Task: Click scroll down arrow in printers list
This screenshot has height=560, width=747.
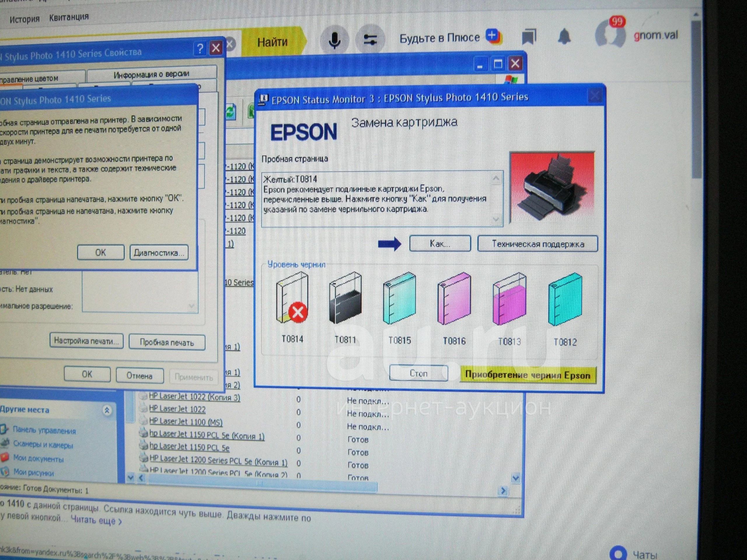Action: tap(515, 478)
